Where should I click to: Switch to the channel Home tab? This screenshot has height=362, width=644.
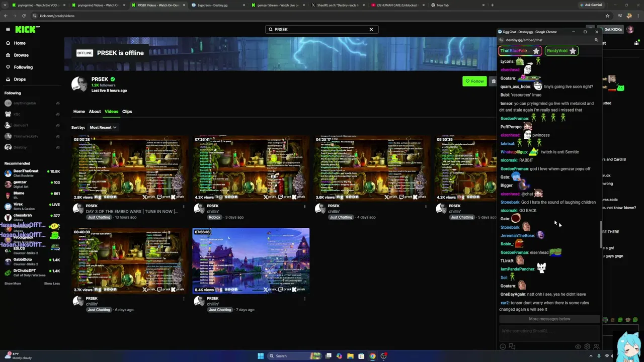79,112
